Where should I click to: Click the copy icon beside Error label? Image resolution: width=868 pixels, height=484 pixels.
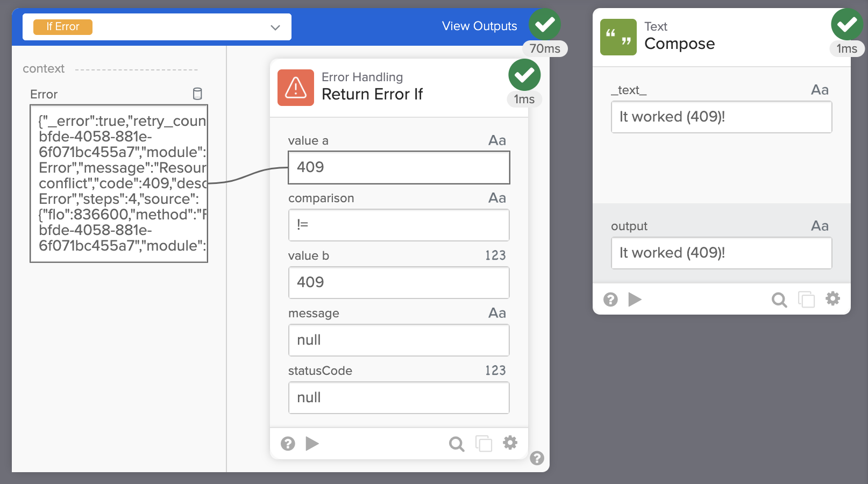click(197, 94)
